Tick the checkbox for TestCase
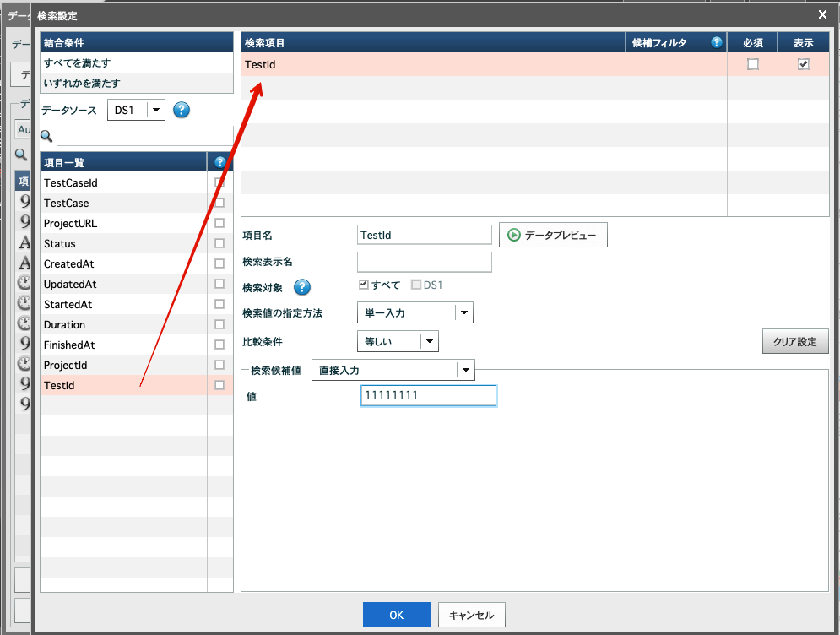Screen dimensions: 840x635 219,203
